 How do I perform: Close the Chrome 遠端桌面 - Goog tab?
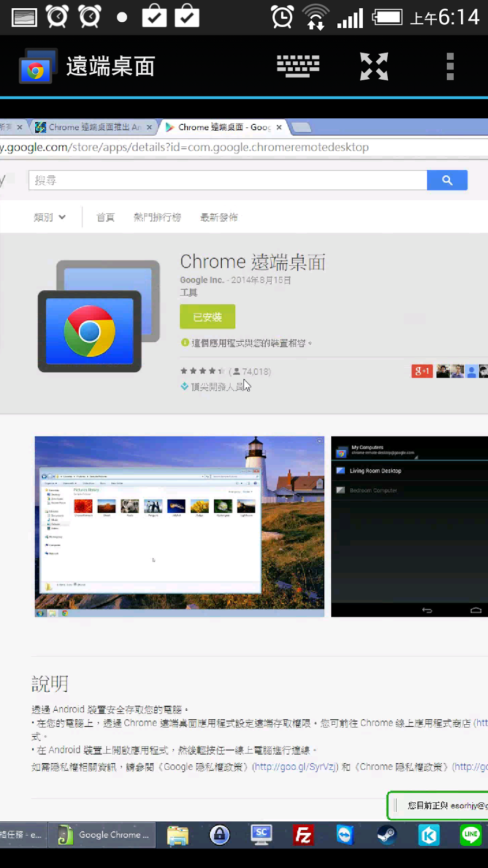[x=279, y=127]
